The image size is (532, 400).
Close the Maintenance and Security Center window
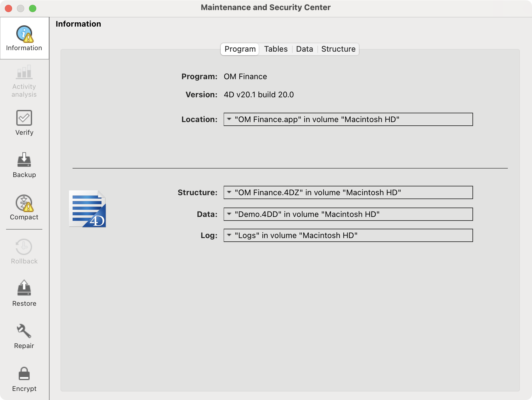click(x=8, y=8)
